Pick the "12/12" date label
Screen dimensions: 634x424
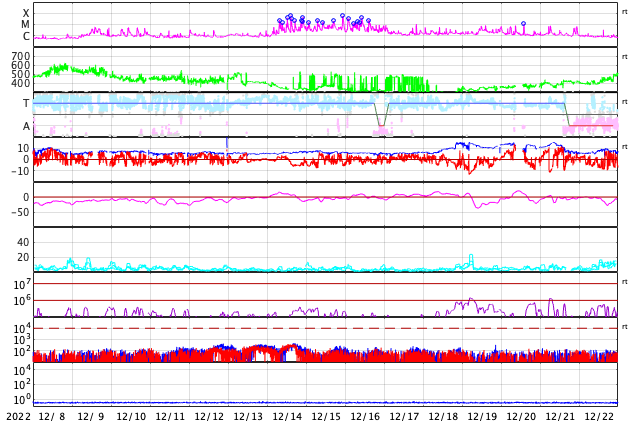pyautogui.click(x=209, y=416)
